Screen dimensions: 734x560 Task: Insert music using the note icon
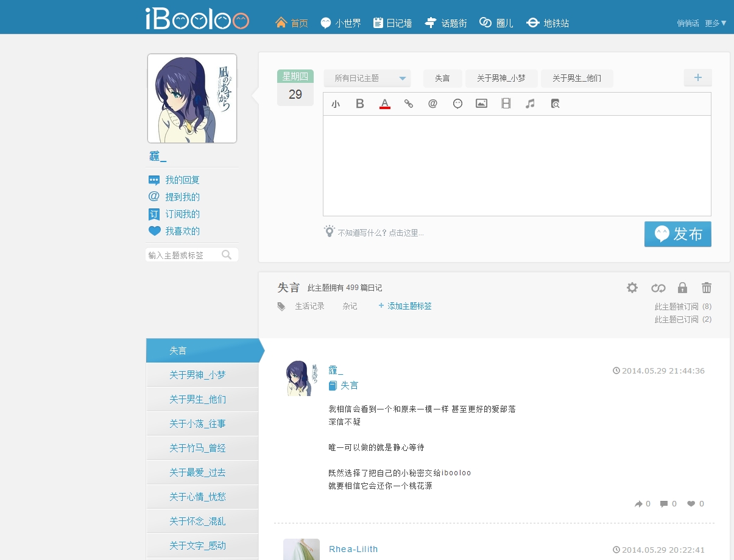click(x=530, y=104)
